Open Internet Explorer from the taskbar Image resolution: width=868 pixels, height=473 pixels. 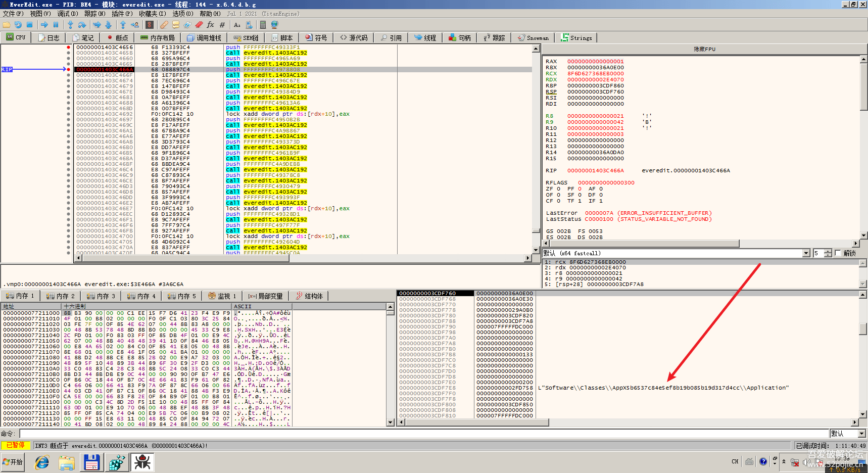point(42,462)
